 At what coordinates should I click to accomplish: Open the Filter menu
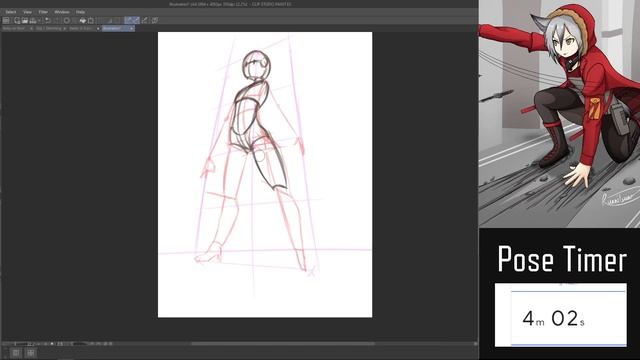tap(43, 12)
